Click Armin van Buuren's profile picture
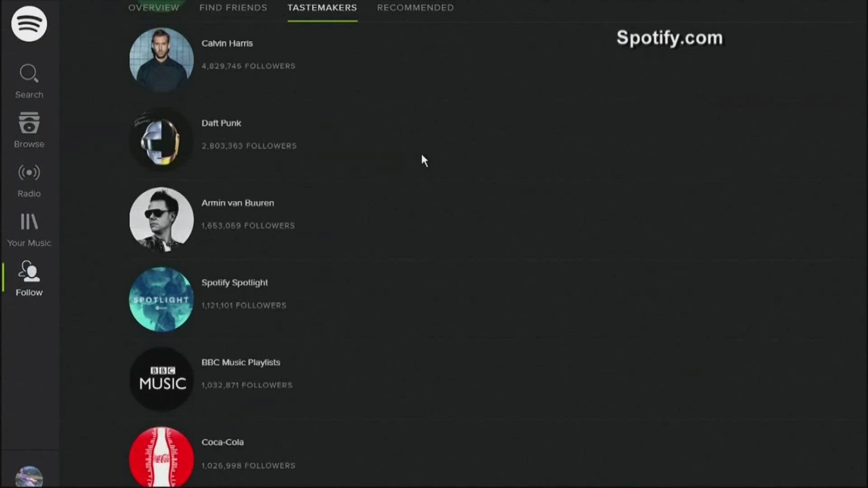 (x=161, y=219)
